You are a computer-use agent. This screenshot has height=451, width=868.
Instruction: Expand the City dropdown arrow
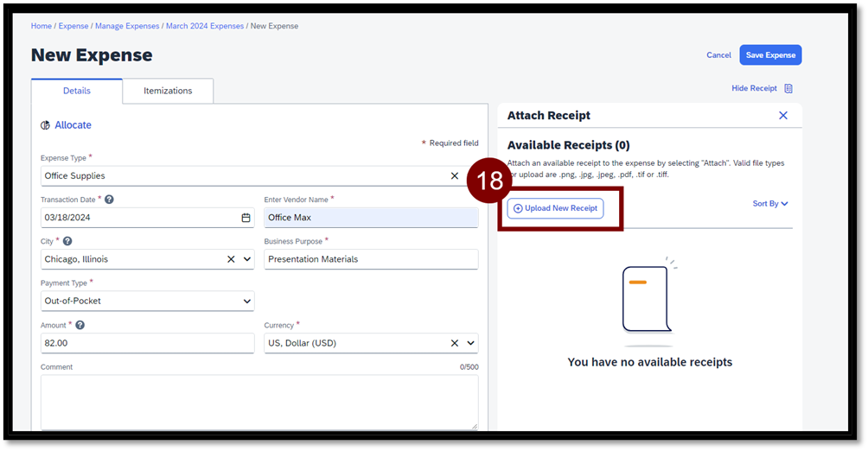point(247,259)
